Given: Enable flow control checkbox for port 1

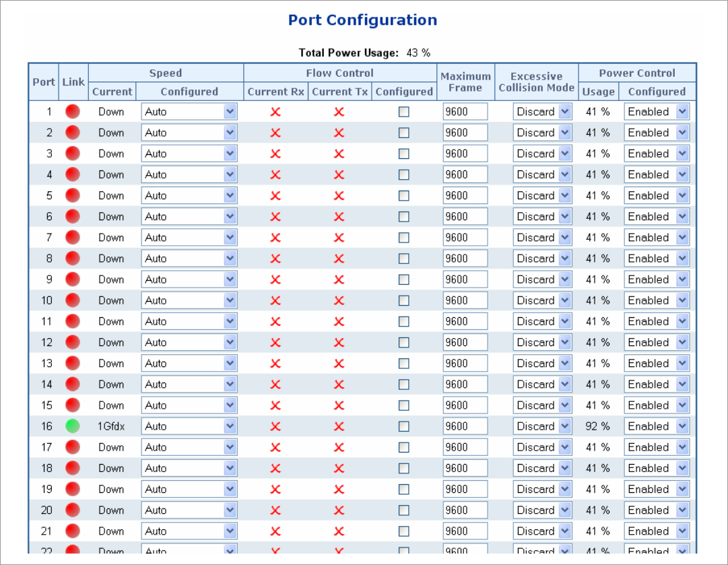Looking at the screenshot, I should click(403, 112).
